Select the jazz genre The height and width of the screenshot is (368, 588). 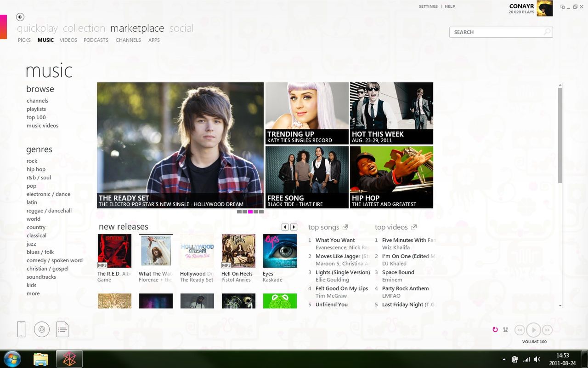click(x=31, y=244)
